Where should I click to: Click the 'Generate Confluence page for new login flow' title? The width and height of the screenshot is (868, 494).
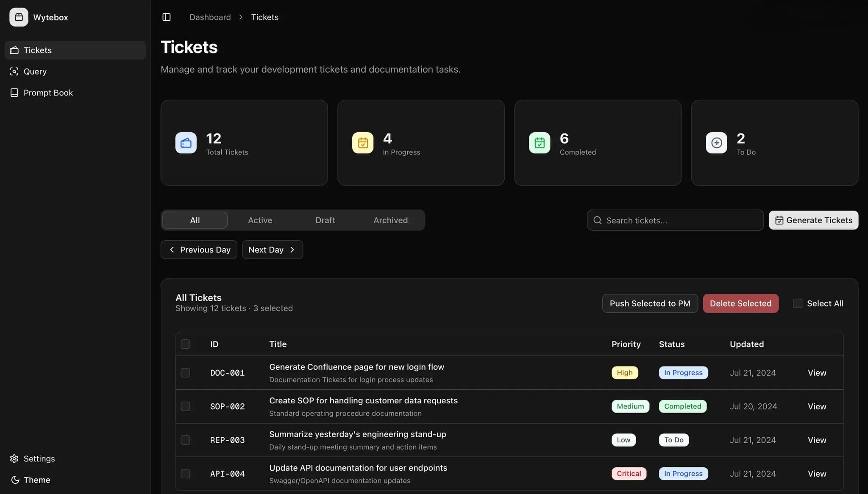tap(356, 367)
